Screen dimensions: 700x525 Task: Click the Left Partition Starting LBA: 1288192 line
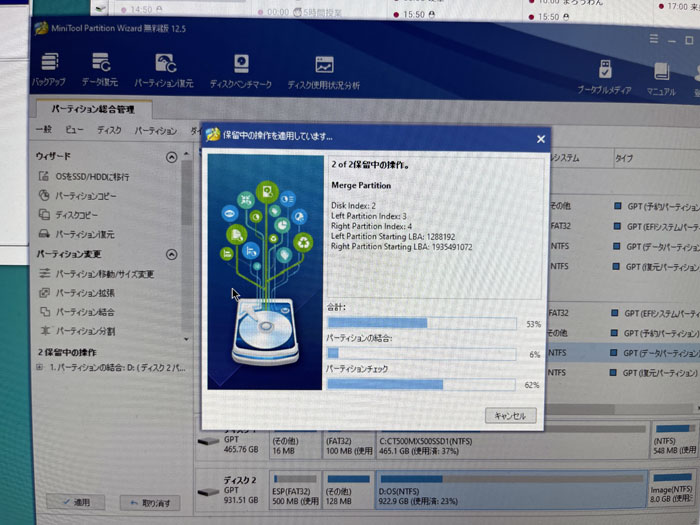coord(393,237)
